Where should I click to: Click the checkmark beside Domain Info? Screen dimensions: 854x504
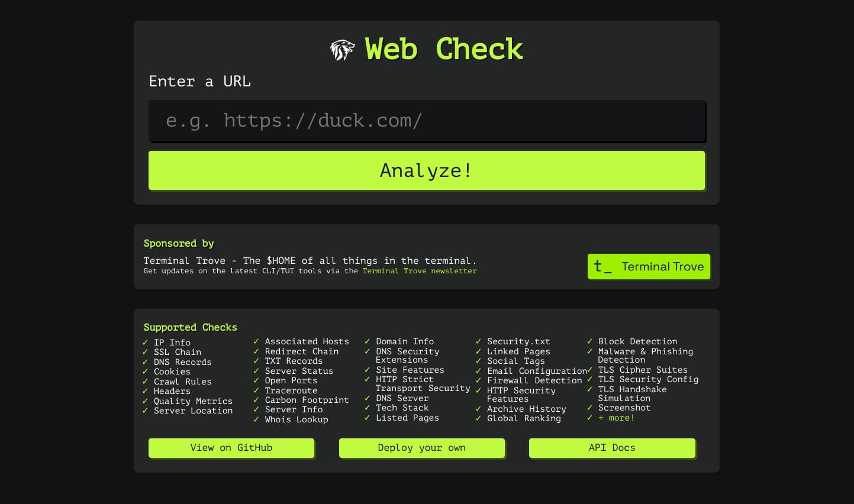[367, 341]
